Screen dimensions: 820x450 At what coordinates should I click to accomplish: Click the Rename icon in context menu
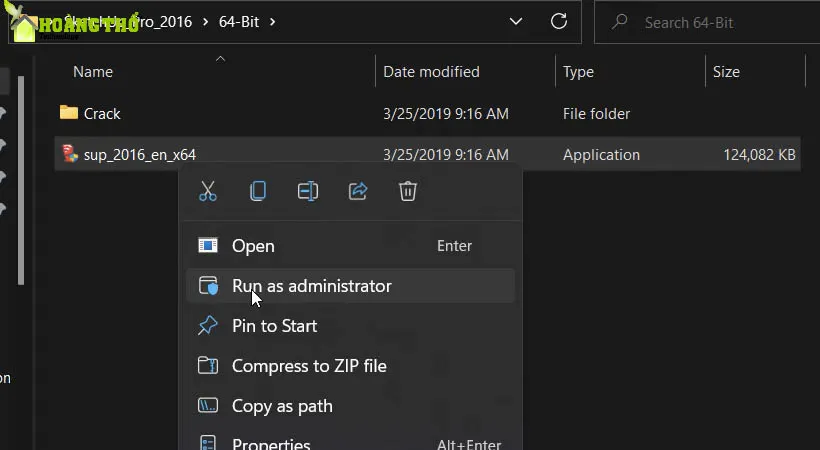(308, 191)
